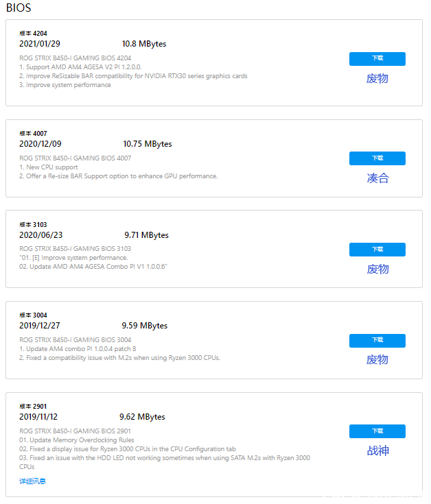Click the 版本 3103 version label

33,224
